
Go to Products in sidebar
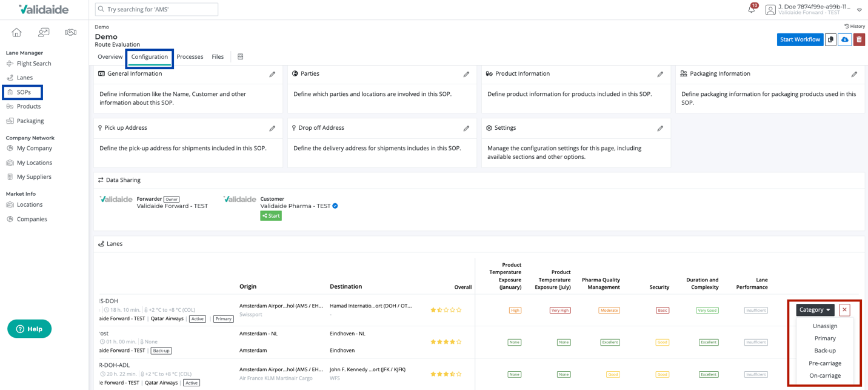pyautogui.click(x=28, y=106)
